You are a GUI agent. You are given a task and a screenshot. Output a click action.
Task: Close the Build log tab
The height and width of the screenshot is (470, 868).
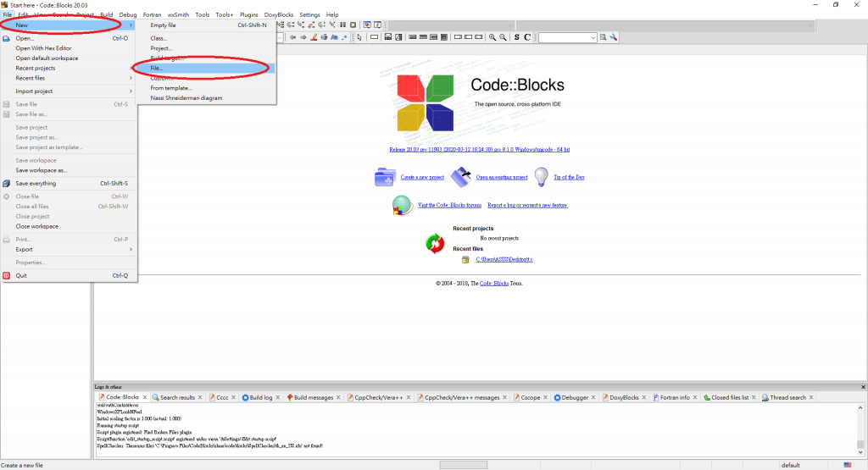(x=278, y=397)
